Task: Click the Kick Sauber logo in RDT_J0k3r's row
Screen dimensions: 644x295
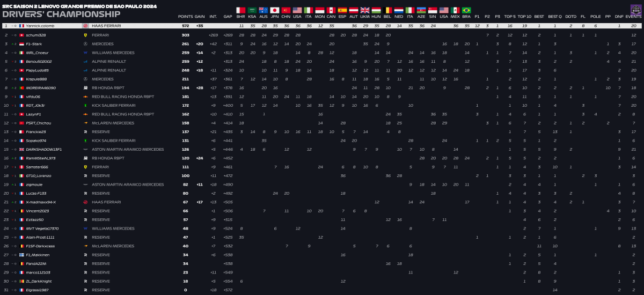Action: 86,105
